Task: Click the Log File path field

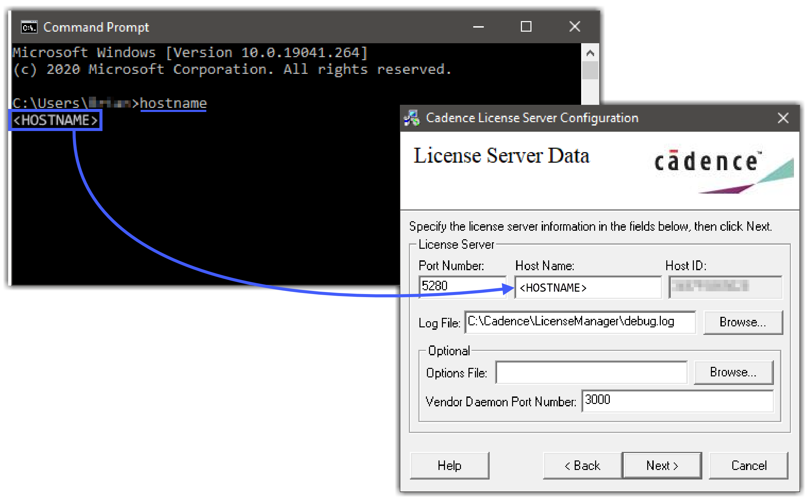Action: (579, 322)
